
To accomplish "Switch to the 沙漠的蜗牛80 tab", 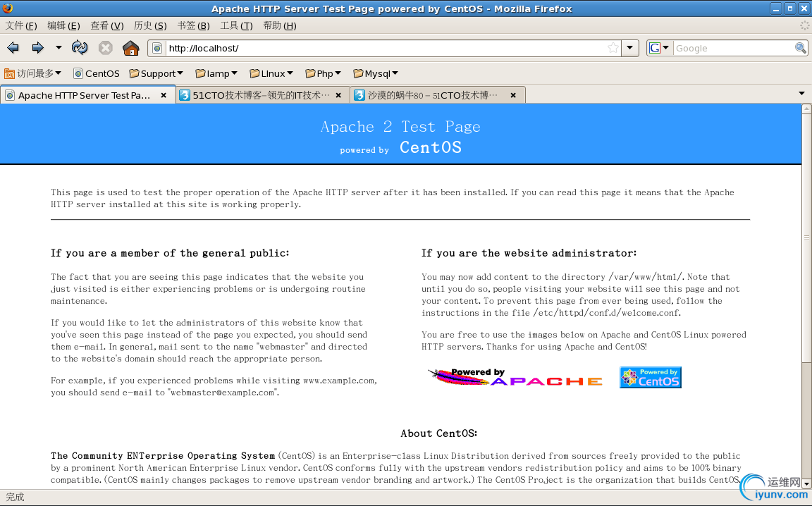I will (438, 95).
